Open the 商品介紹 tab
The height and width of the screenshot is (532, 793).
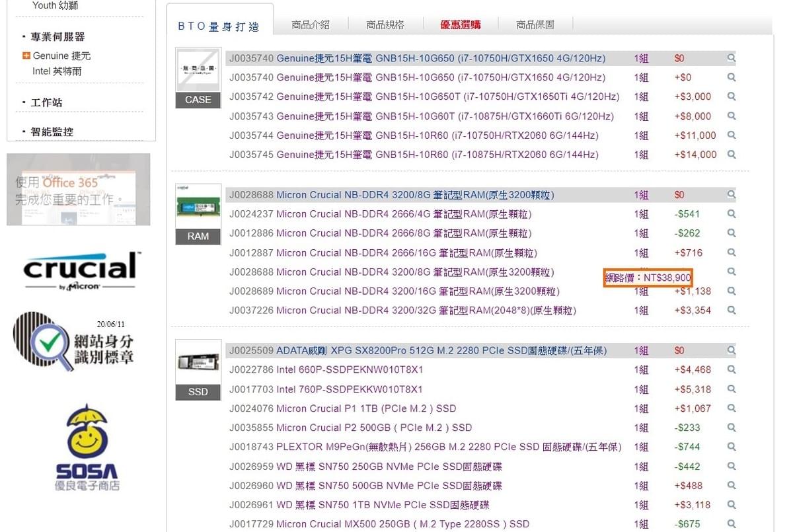pos(311,24)
